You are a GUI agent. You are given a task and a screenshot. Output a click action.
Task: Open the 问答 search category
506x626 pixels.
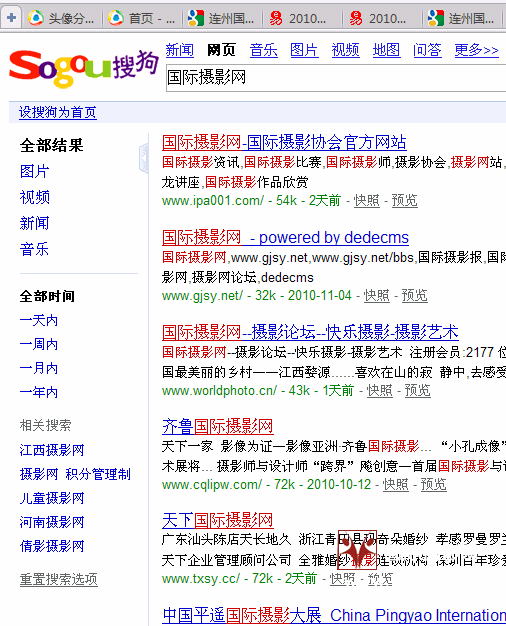pos(427,50)
